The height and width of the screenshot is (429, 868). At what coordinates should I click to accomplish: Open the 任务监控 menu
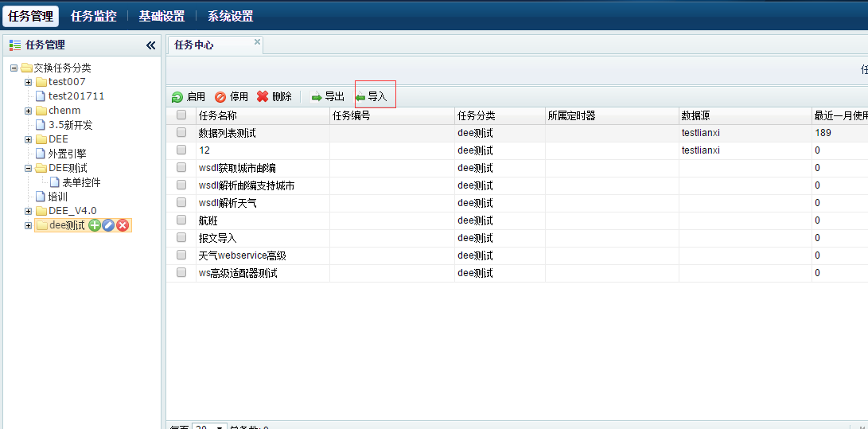[x=93, y=16]
